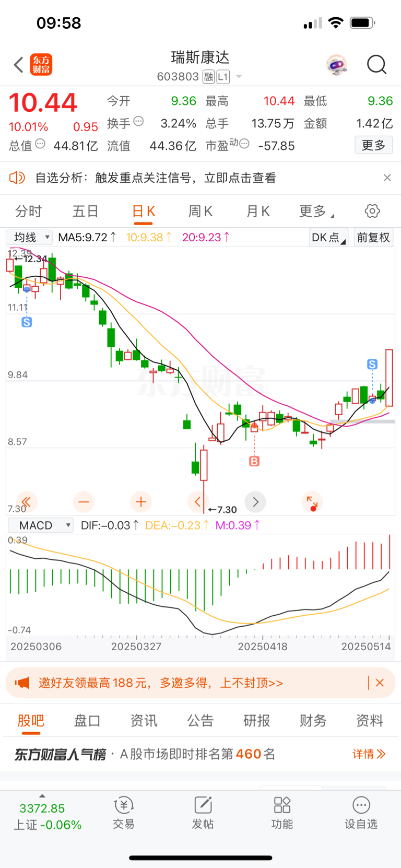Open the 自选分析 signal notice

click(156, 178)
